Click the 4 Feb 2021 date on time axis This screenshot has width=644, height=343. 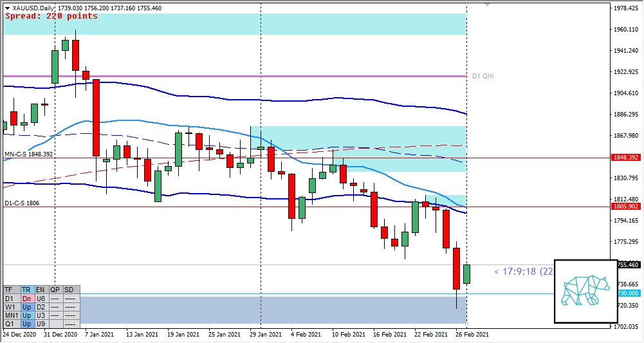pyautogui.click(x=307, y=335)
